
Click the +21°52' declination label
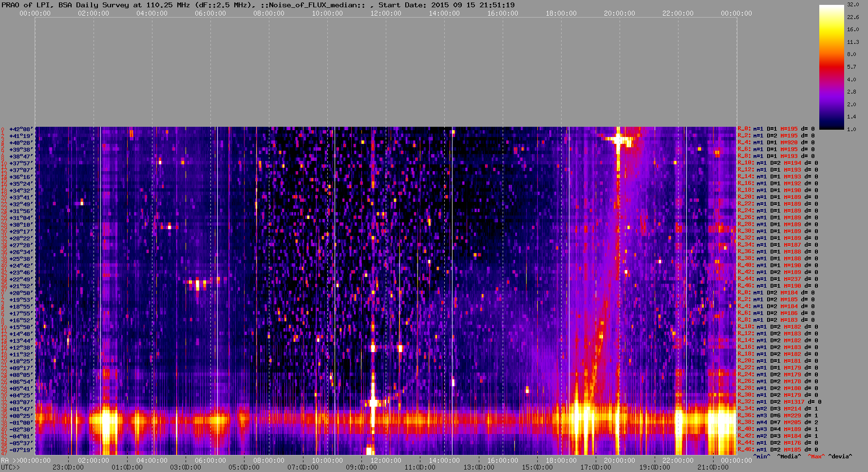pyautogui.click(x=21, y=286)
